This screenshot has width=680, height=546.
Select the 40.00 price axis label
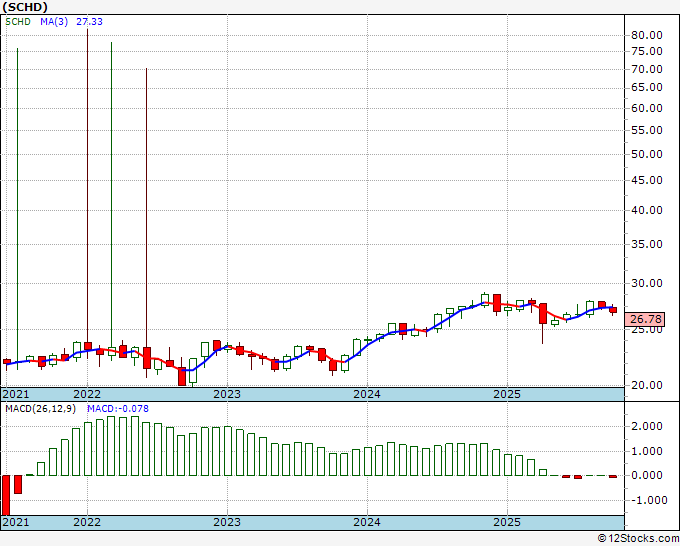[x=647, y=210]
